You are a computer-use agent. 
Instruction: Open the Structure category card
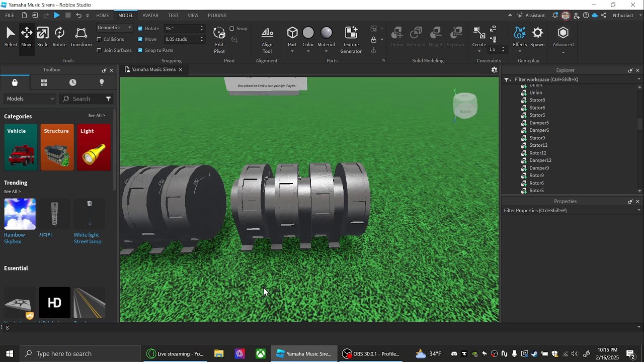tap(57, 147)
